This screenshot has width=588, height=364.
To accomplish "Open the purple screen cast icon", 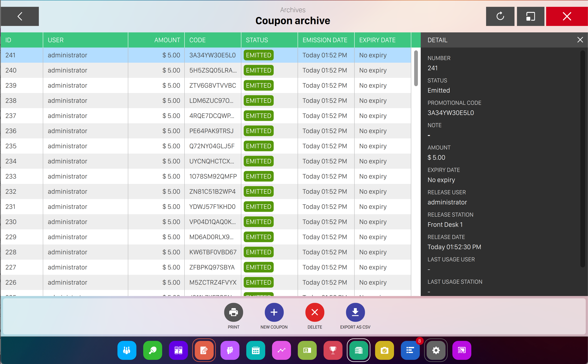I will (x=461, y=350).
